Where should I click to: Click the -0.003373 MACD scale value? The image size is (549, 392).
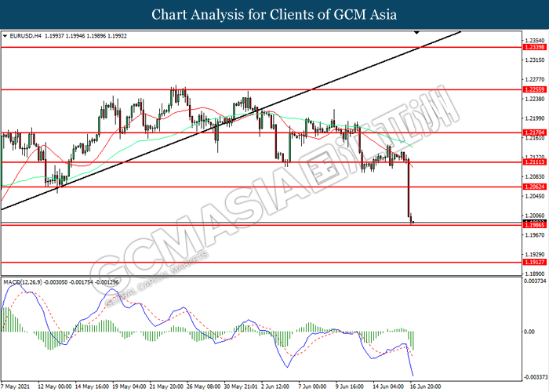536,377
